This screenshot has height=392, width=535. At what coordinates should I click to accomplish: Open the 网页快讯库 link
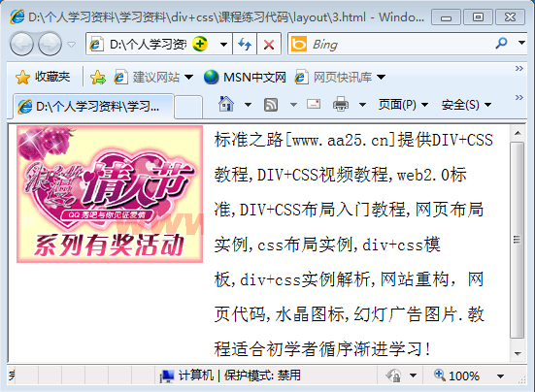[333, 77]
